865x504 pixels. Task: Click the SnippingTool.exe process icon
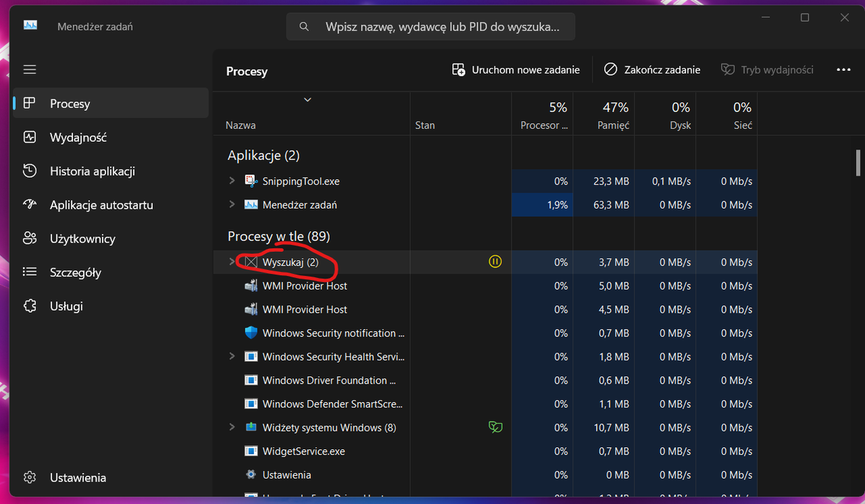point(251,181)
